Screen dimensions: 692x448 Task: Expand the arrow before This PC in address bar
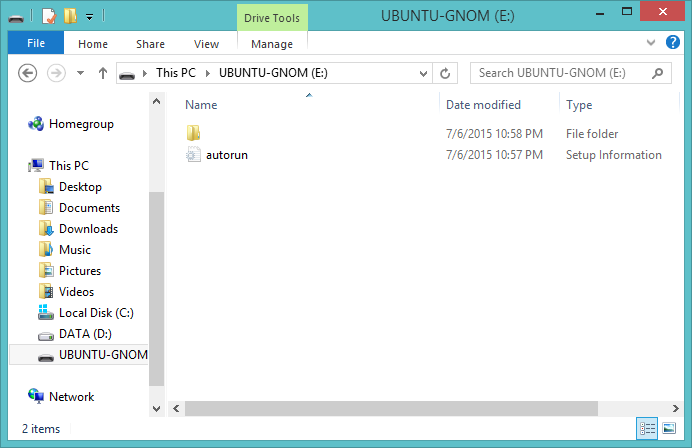click(145, 74)
